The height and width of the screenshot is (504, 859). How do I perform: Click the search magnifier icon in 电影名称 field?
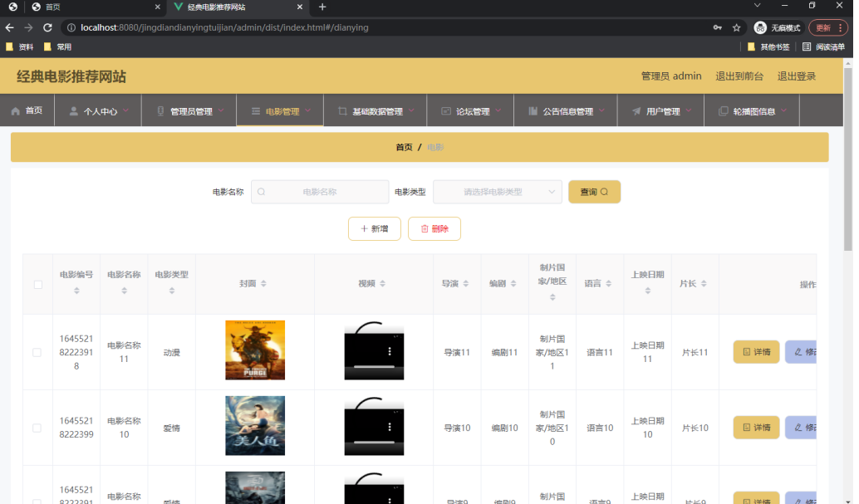[262, 192]
